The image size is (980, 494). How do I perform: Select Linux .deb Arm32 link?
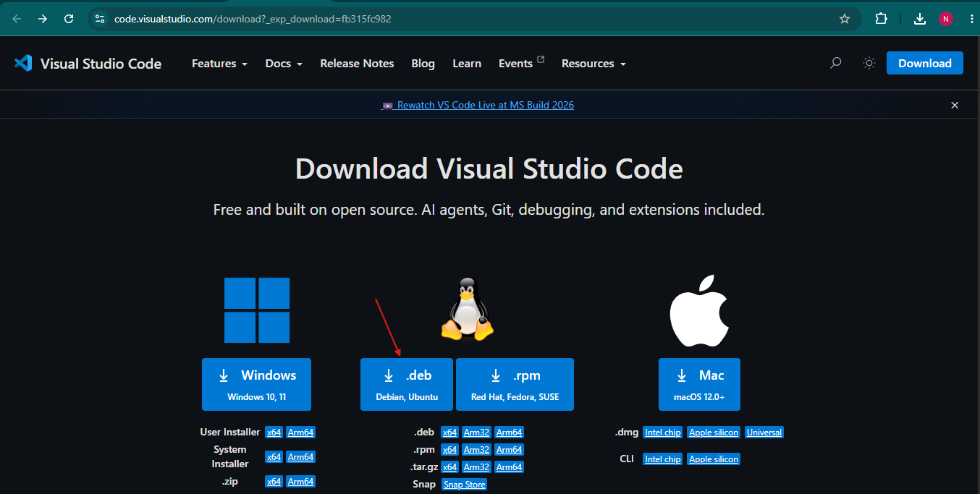coord(476,433)
